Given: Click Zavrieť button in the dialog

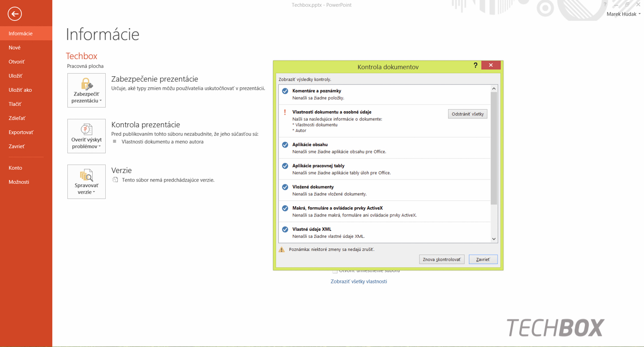Looking at the screenshot, I should tap(483, 260).
